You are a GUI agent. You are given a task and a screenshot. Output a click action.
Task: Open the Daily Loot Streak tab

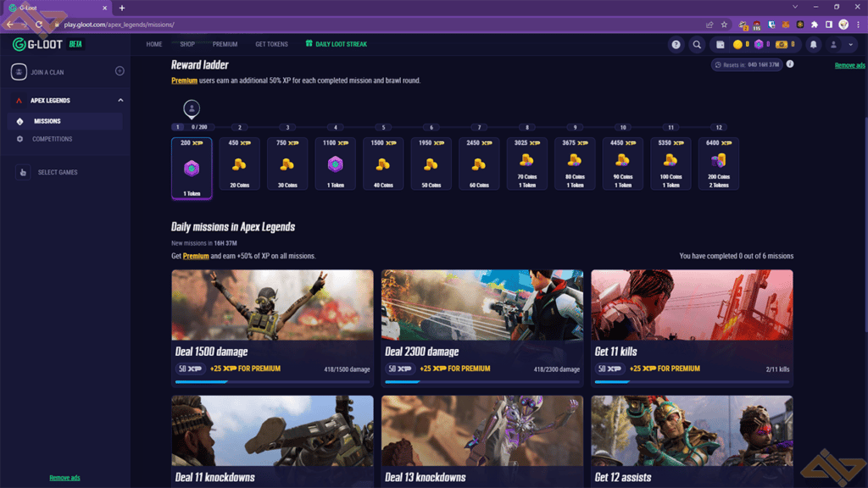pos(336,44)
